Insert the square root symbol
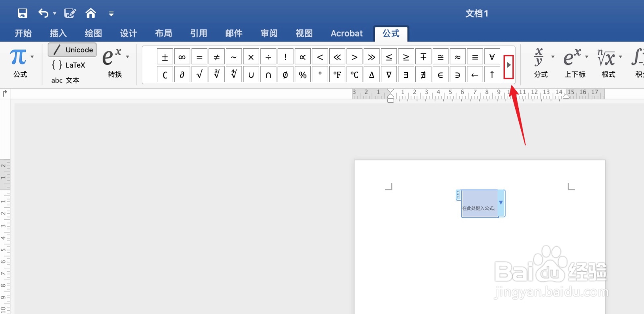 [x=199, y=74]
